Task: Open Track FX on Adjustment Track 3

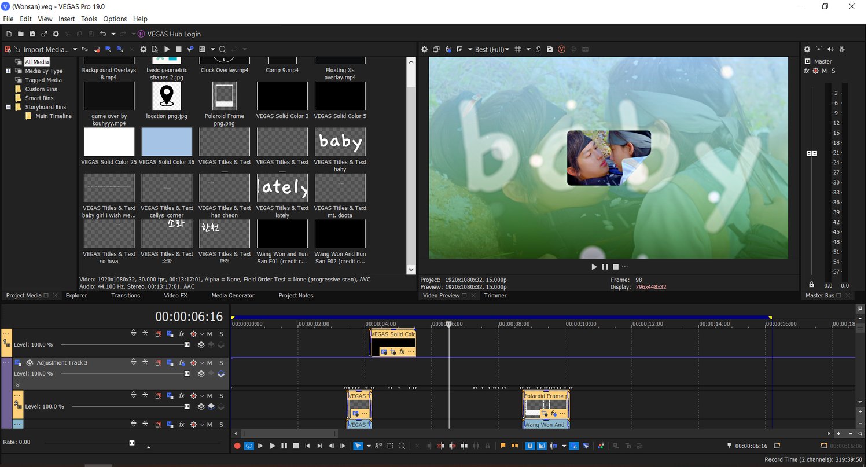Action: 181,363
